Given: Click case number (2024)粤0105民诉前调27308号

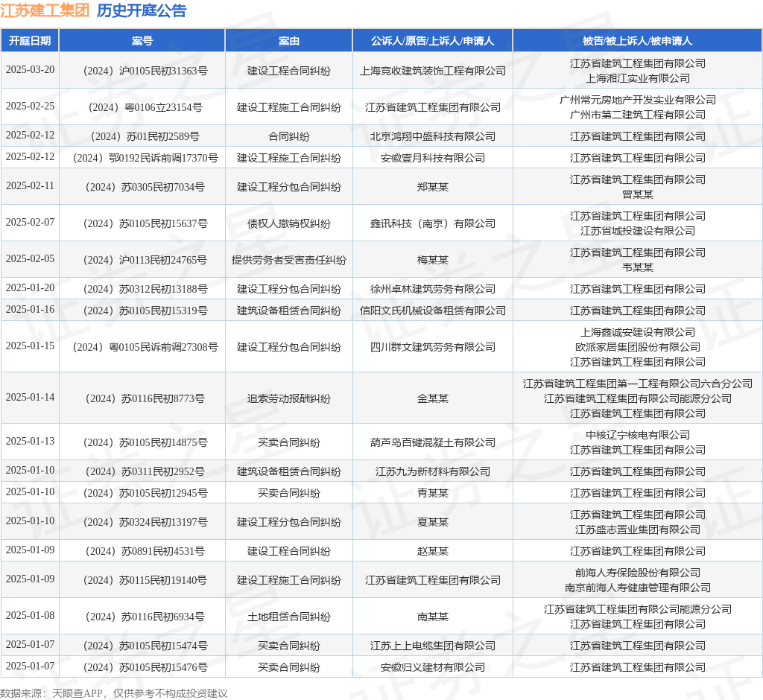Looking at the screenshot, I should [x=145, y=347].
